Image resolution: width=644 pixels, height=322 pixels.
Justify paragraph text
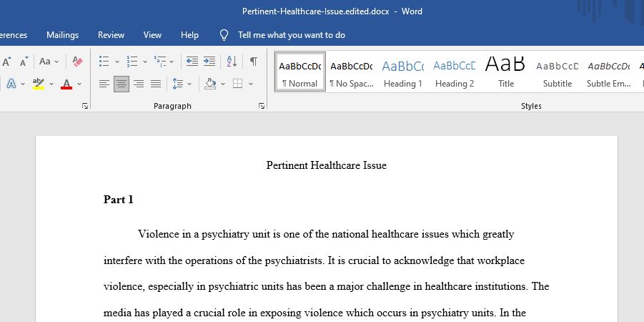click(156, 84)
